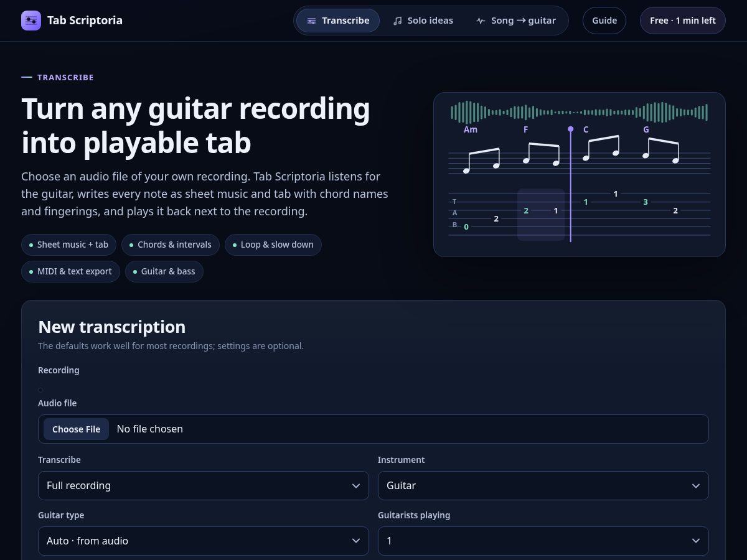
Task: Click the purple playhead marker in preview
Action: (x=570, y=129)
